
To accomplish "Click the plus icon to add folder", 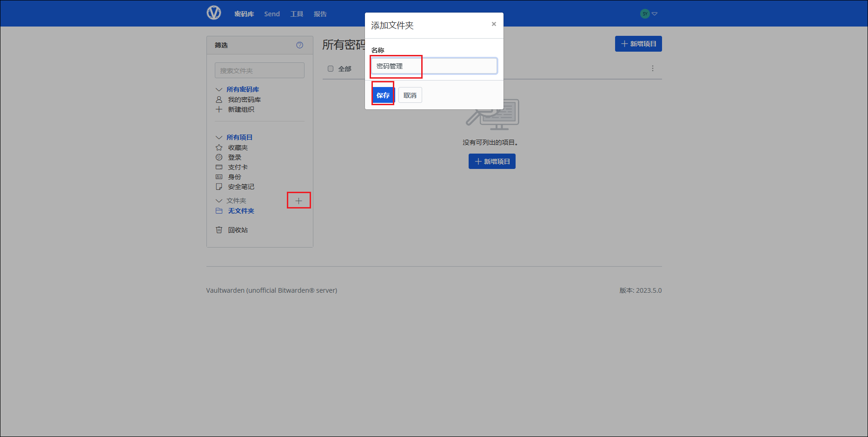I will point(298,201).
